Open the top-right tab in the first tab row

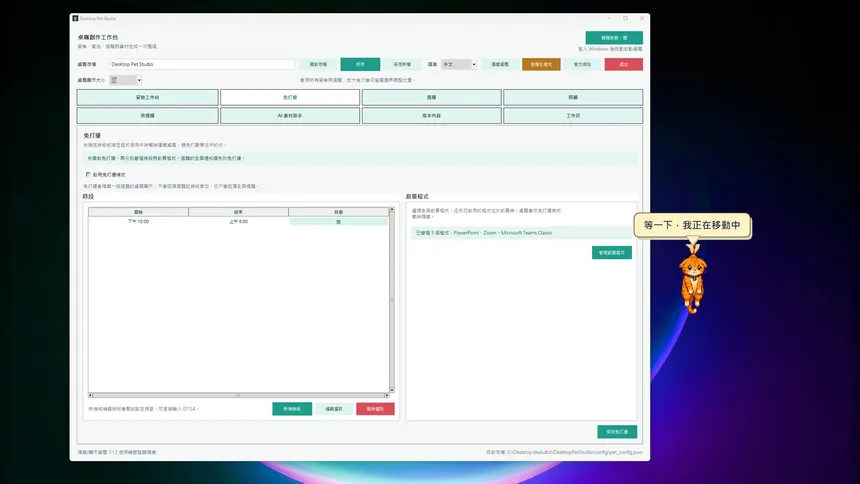pos(573,97)
